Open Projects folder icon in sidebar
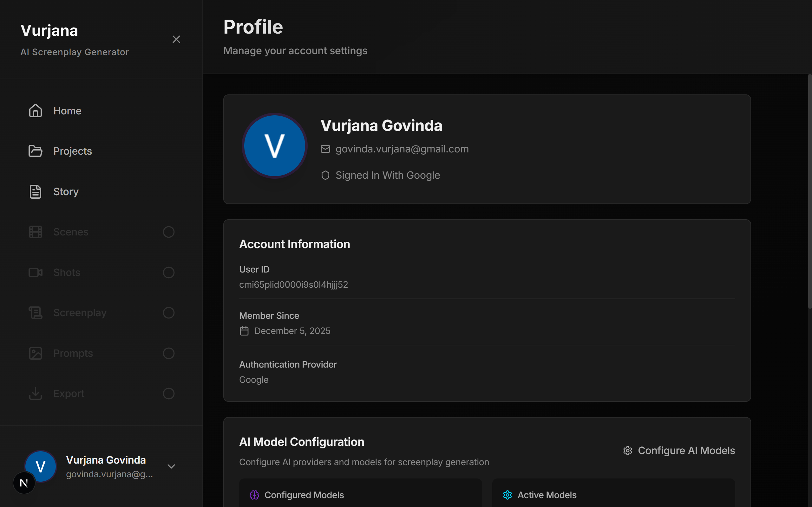The height and width of the screenshot is (507, 812). (x=35, y=151)
